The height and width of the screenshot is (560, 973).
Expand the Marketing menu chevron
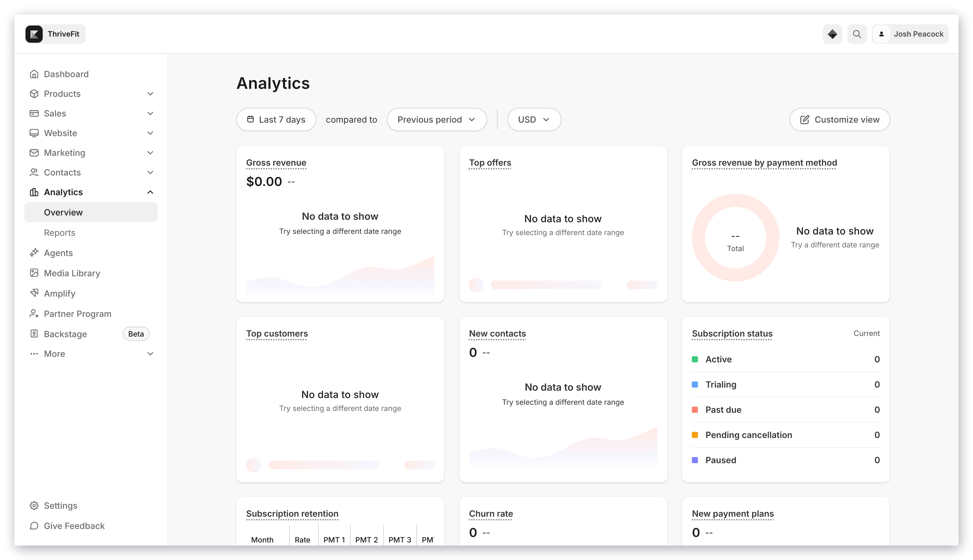(150, 153)
